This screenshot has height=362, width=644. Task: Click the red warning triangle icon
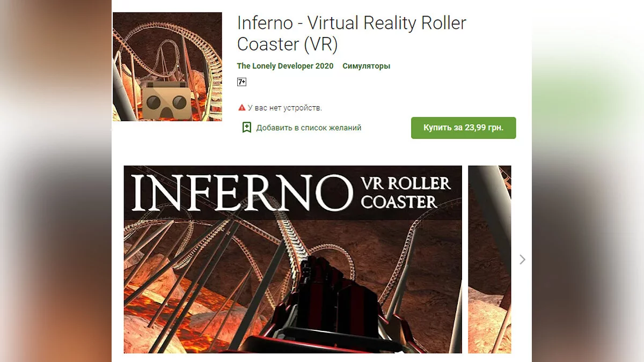[241, 108]
